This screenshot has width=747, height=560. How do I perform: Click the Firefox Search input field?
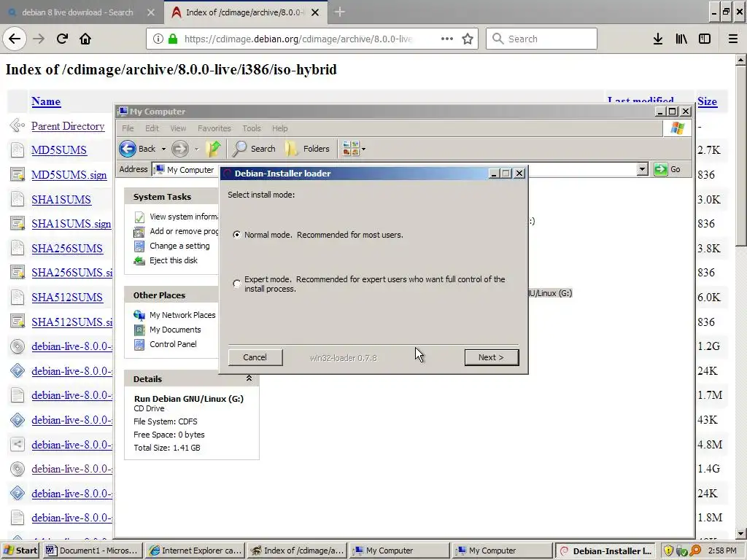click(x=542, y=39)
